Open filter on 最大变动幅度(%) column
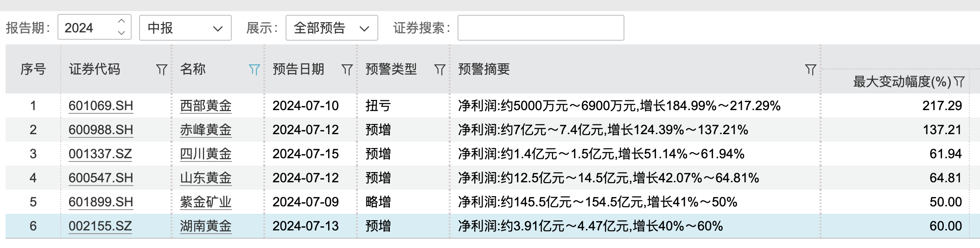980x248 pixels. (x=959, y=82)
